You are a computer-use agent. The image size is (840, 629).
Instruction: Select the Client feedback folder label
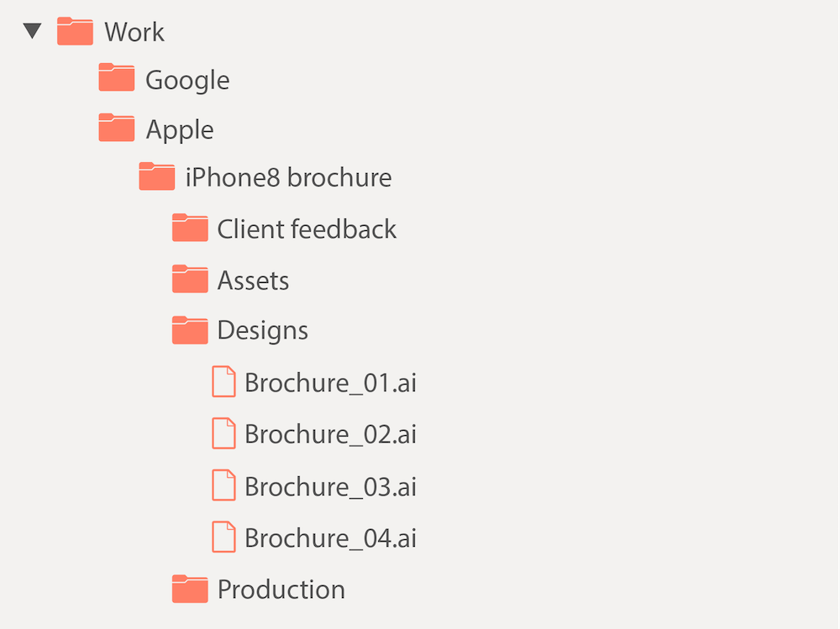(307, 229)
